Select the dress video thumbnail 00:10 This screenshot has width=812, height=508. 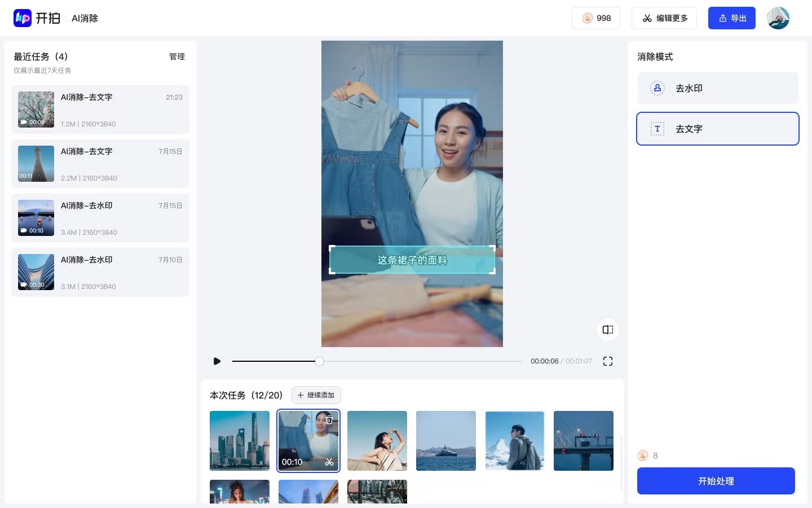coord(308,441)
